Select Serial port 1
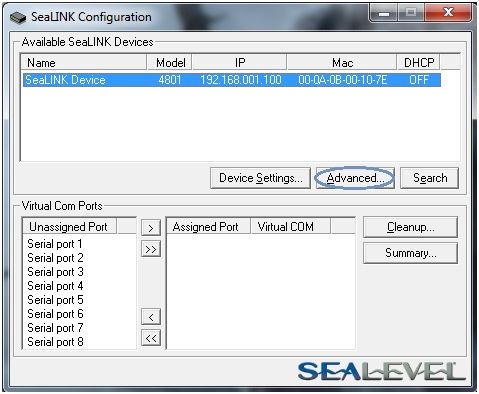The width and height of the screenshot is (479, 394). (55, 244)
